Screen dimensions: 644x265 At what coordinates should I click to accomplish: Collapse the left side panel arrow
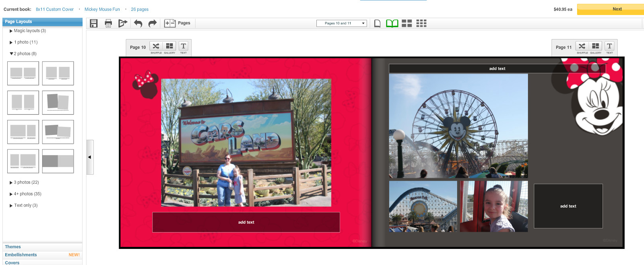coord(90,157)
